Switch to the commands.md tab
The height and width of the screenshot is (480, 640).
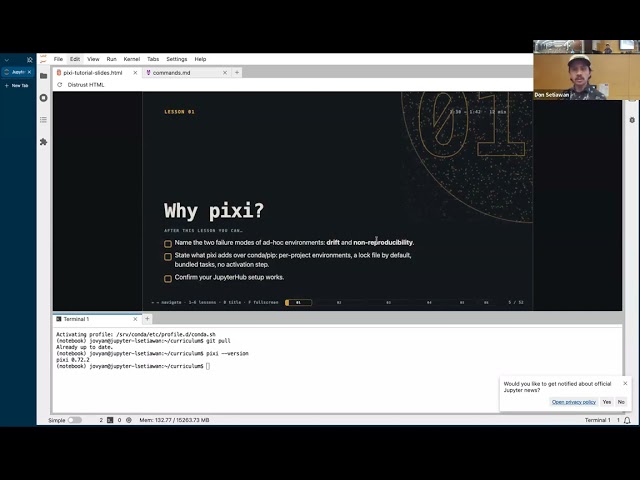(x=171, y=73)
